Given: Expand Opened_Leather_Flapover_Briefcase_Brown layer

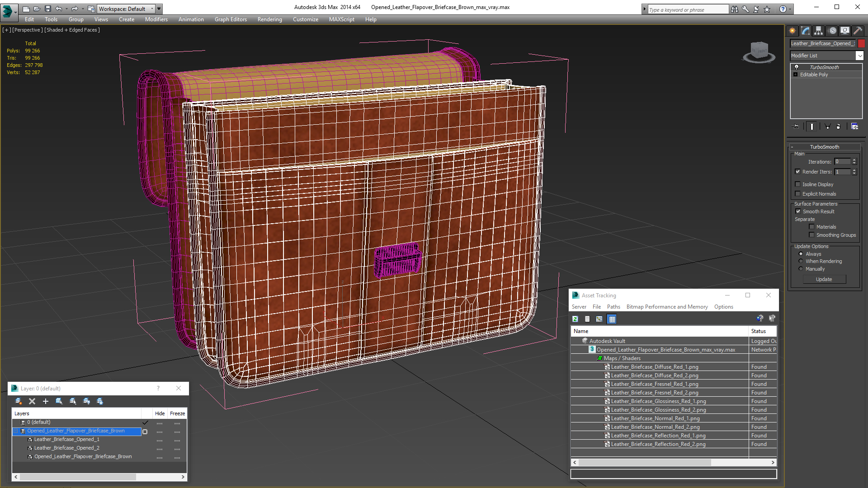Looking at the screenshot, I should (x=16, y=430).
